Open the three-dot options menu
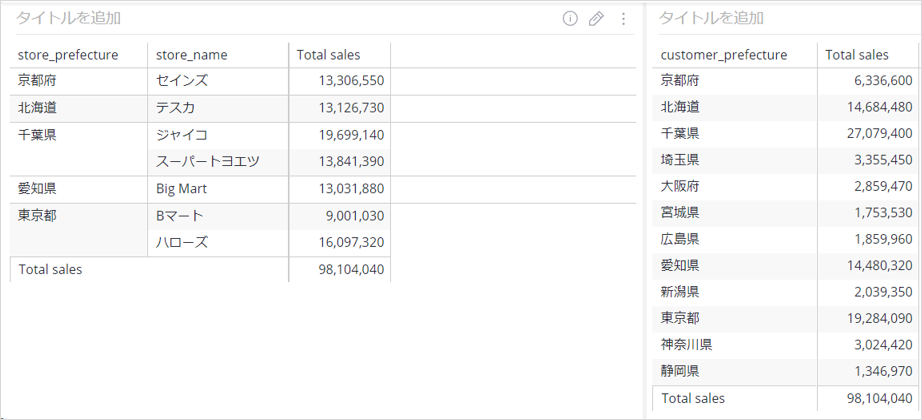 coord(623,19)
